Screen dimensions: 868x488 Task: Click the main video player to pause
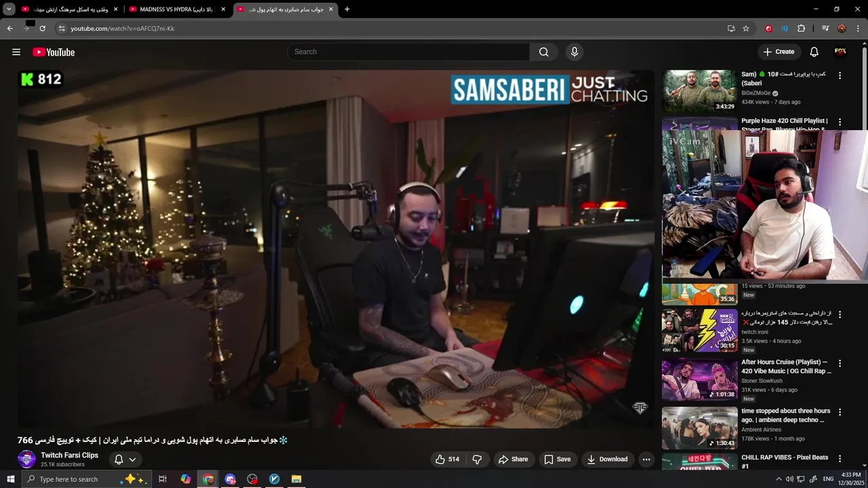pyautogui.click(x=336, y=249)
